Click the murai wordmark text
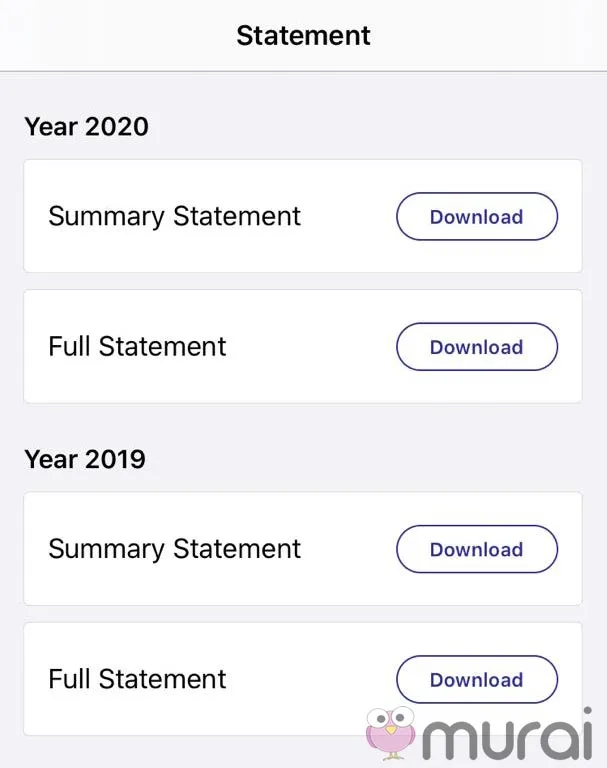The height and width of the screenshot is (768, 607). (511, 735)
